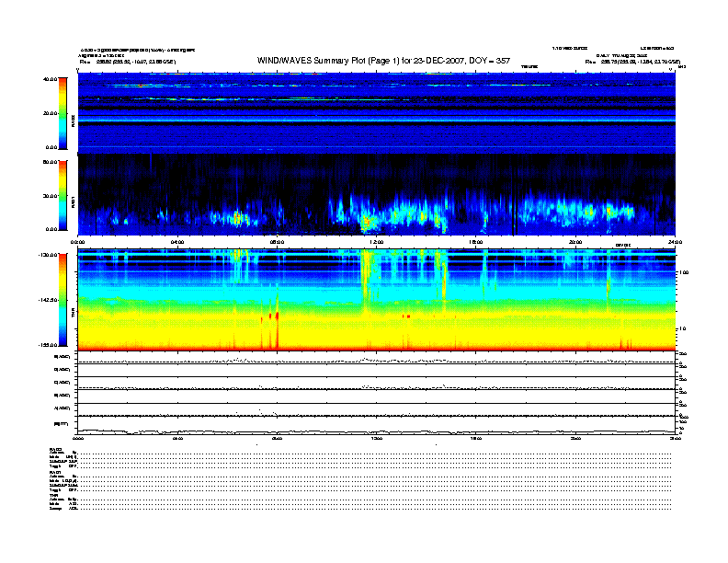Click the topmost line-plot panel below TNR
728x563 pixels.
[377, 358]
